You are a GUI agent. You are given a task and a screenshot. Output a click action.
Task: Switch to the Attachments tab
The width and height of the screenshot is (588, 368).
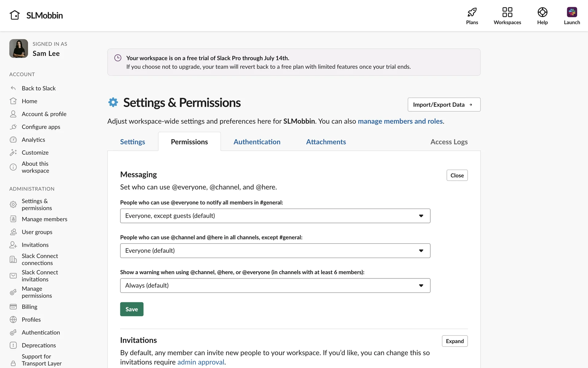(326, 142)
